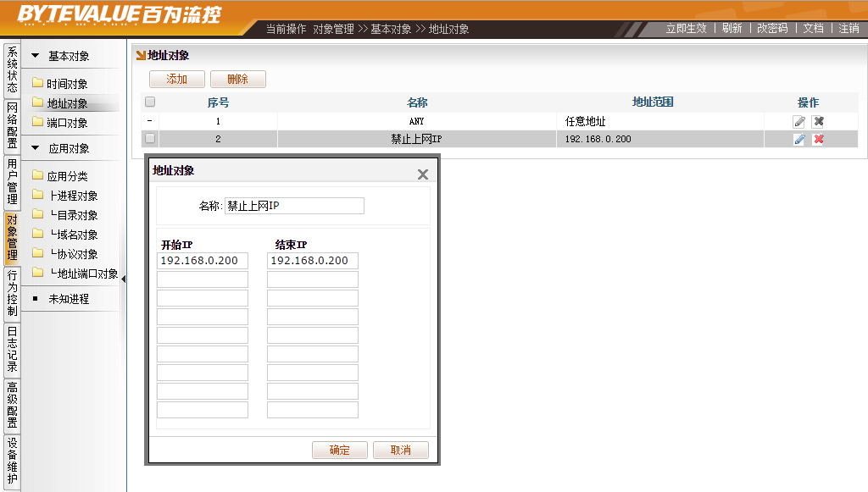
Task: Collapse the 应用对象 section
Action: 36,148
